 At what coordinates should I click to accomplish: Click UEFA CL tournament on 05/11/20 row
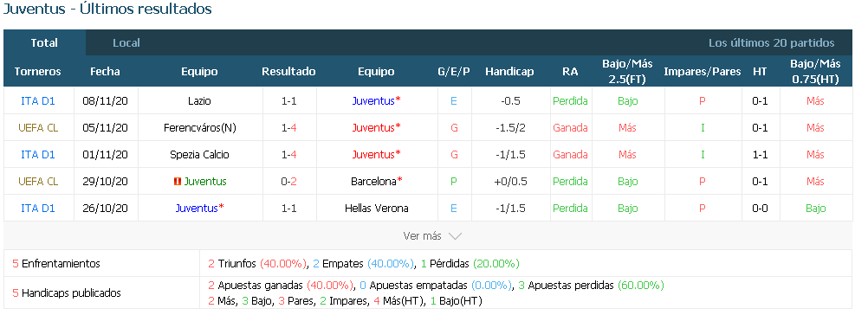point(38,128)
